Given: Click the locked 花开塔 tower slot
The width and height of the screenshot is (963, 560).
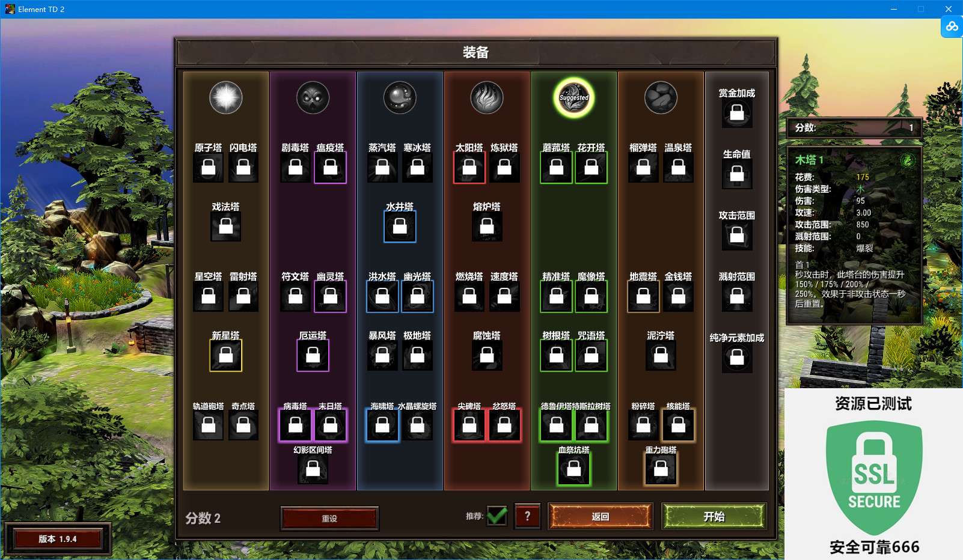Looking at the screenshot, I should (592, 168).
